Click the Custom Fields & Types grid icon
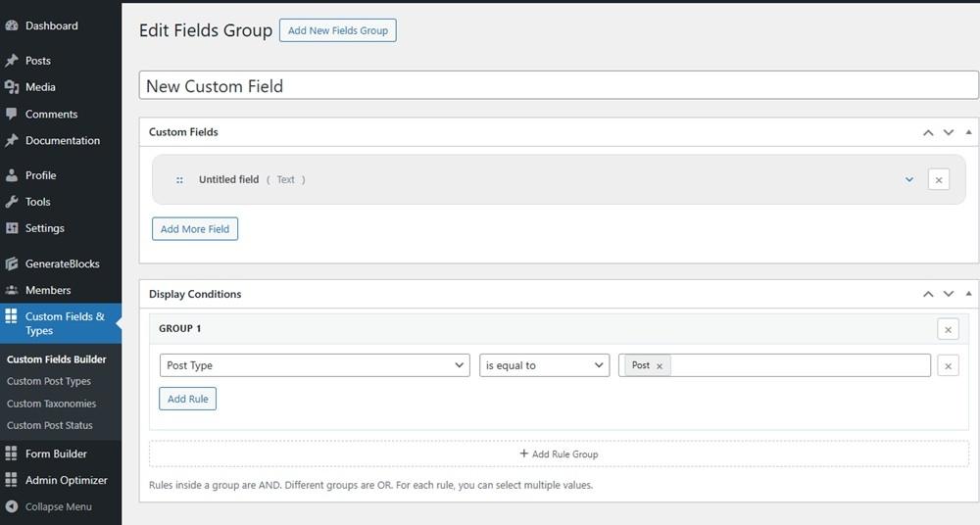The height and width of the screenshot is (525, 980). point(11,315)
